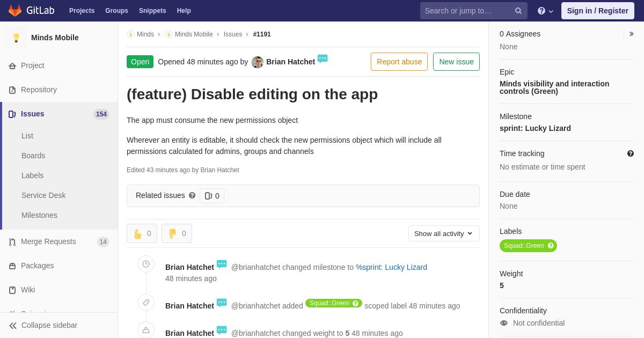Open the %sprint: Lucky Lizard milestone link
The image size is (644, 338).
point(391,267)
